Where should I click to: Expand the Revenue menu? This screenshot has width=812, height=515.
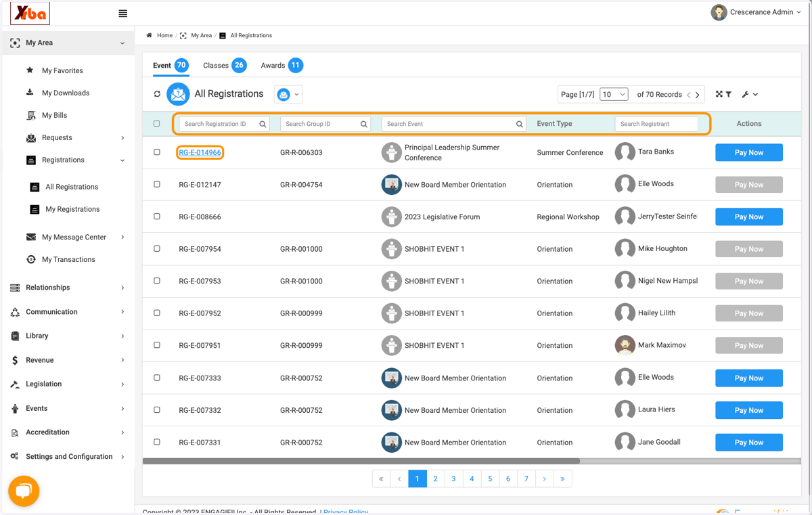122,360
